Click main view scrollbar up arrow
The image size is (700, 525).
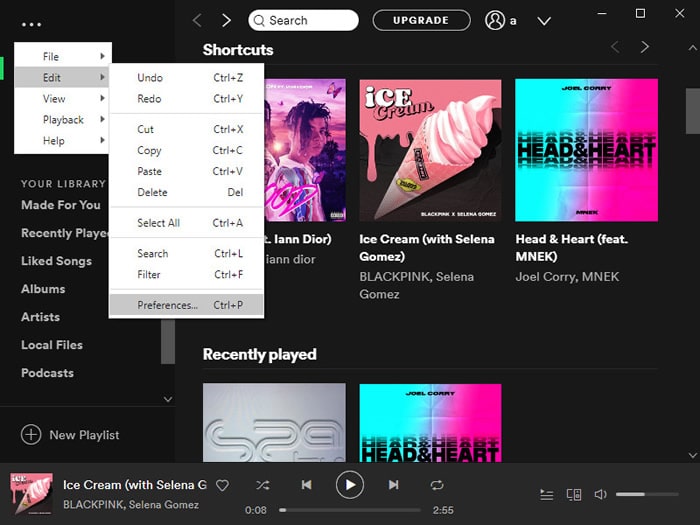(692, 48)
